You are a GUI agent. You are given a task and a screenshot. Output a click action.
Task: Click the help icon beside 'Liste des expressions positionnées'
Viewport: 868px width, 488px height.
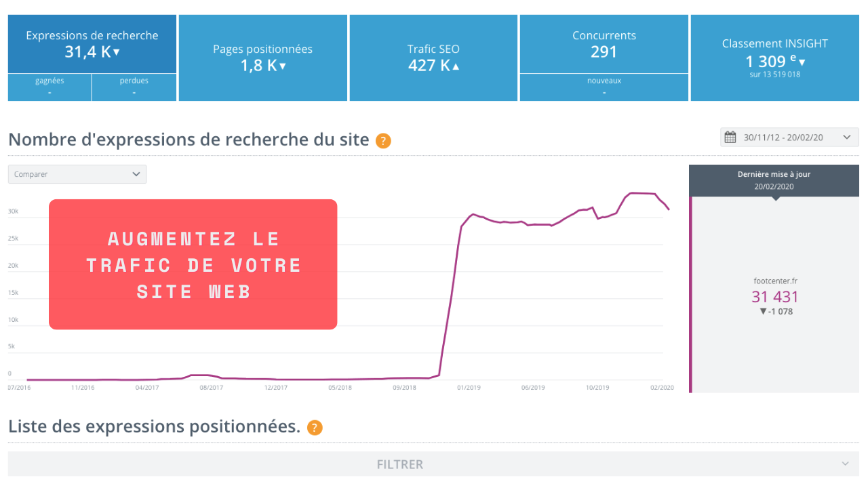pos(315,428)
